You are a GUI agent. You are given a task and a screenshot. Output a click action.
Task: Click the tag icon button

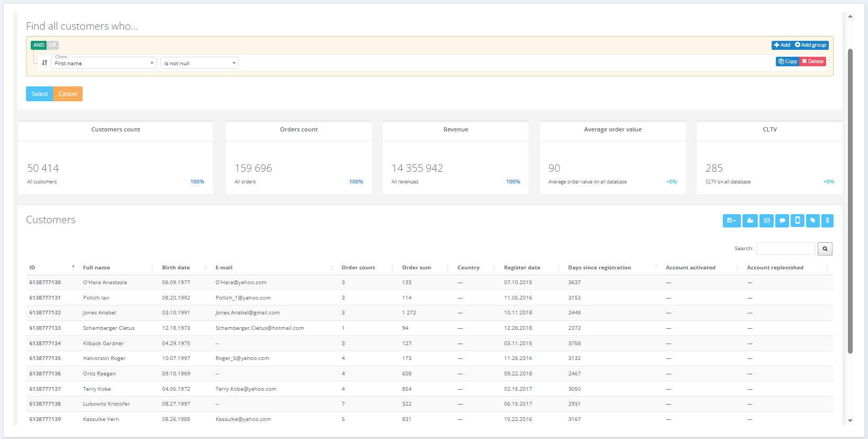point(813,221)
